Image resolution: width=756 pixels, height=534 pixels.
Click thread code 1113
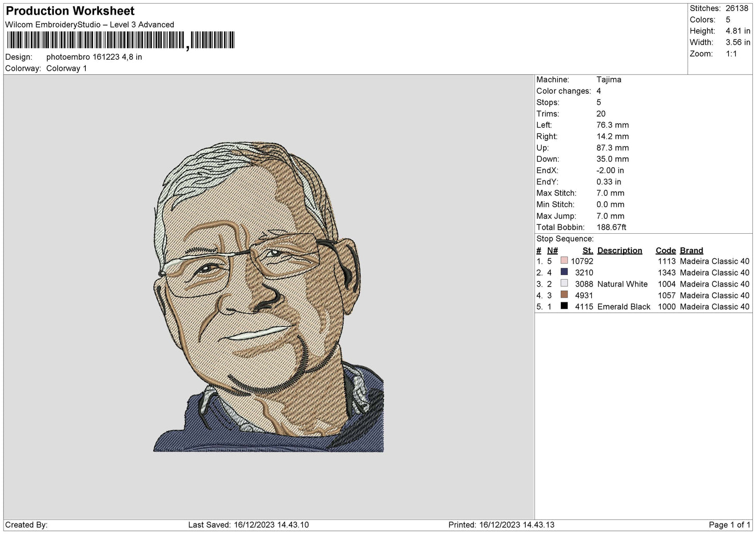(x=667, y=262)
